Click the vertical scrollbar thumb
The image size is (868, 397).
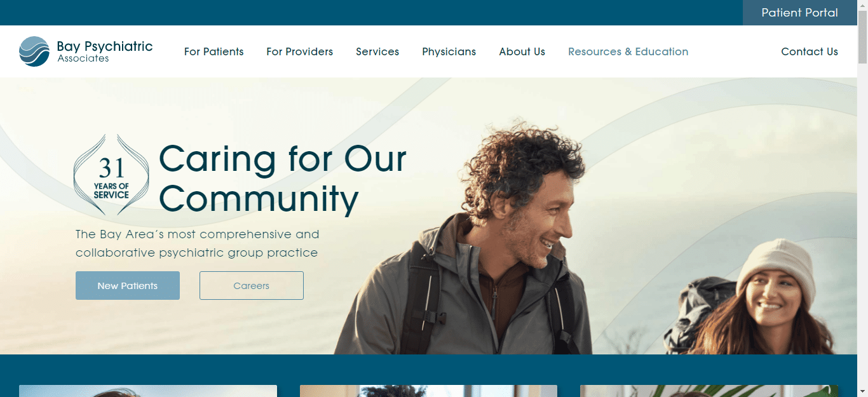862,37
